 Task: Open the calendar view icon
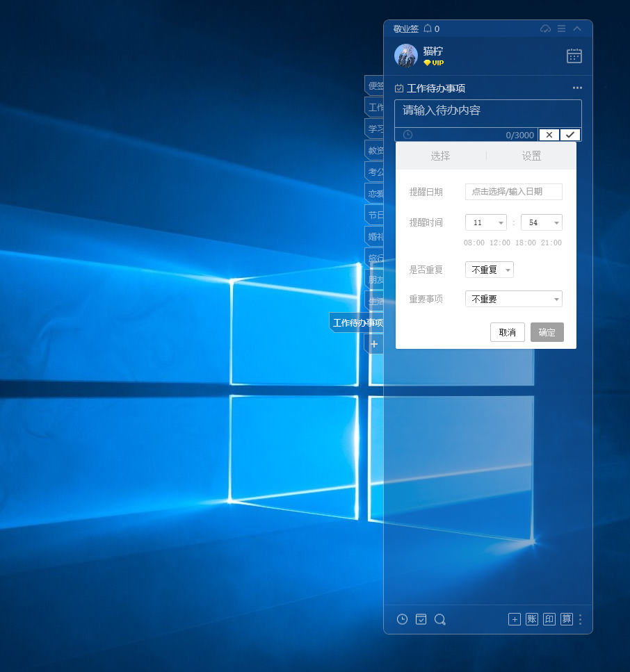pos(574,56)
